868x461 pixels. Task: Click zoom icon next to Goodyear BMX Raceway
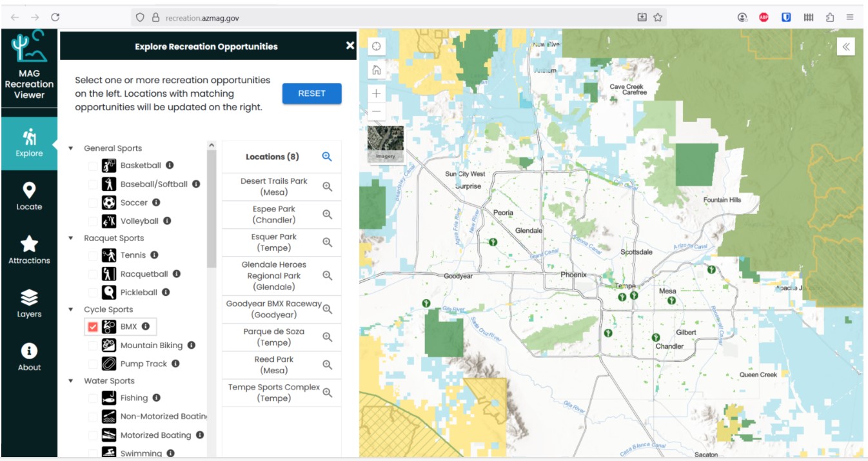pos(328,309)
